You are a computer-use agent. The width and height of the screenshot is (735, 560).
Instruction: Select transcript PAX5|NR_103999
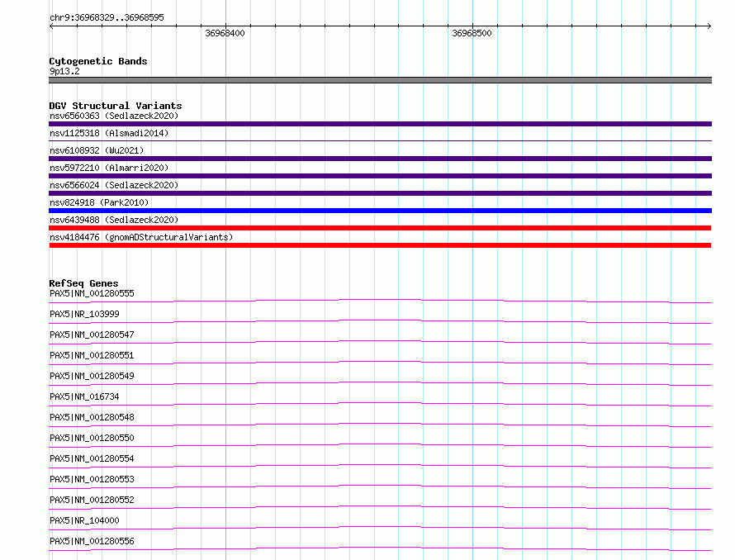[x=84, y=314]
